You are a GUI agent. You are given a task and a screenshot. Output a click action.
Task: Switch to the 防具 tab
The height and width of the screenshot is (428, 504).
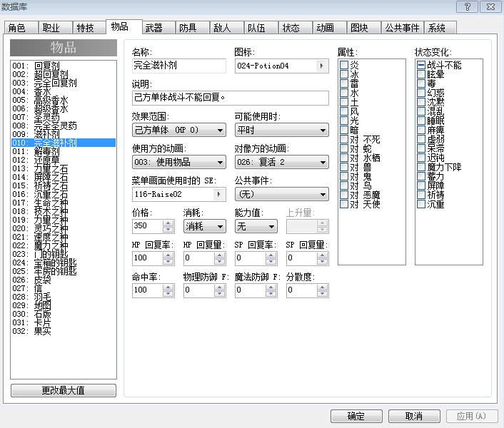click(x=193, y=28)
